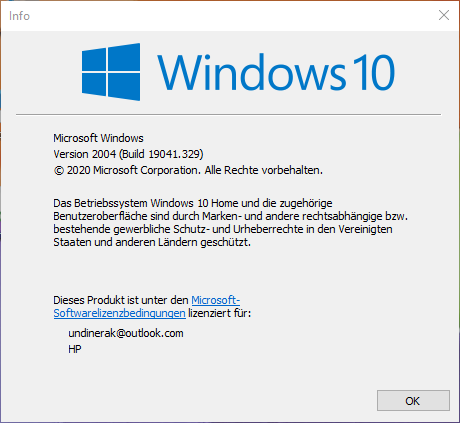This screenshot has width=460, height=423.
Task: Select the Microsoft Windows text line
Action: tap(98, 138)
